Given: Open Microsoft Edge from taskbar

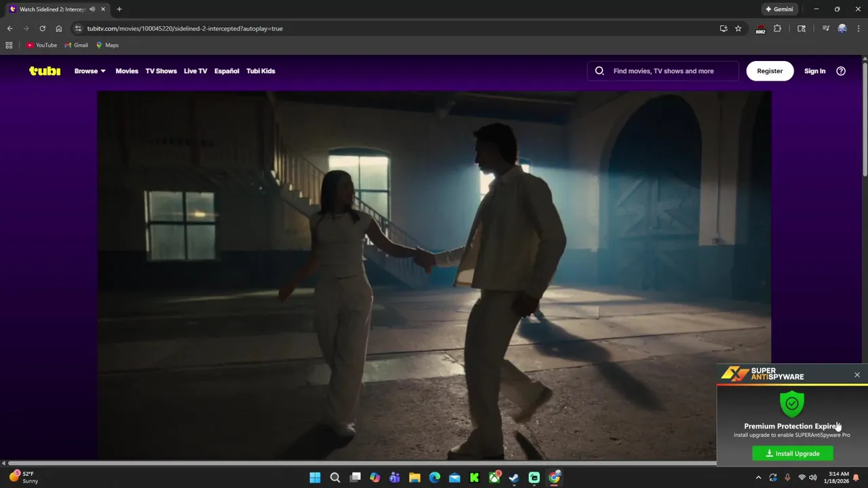Looking at the screenshot, I should coord(434,478).
